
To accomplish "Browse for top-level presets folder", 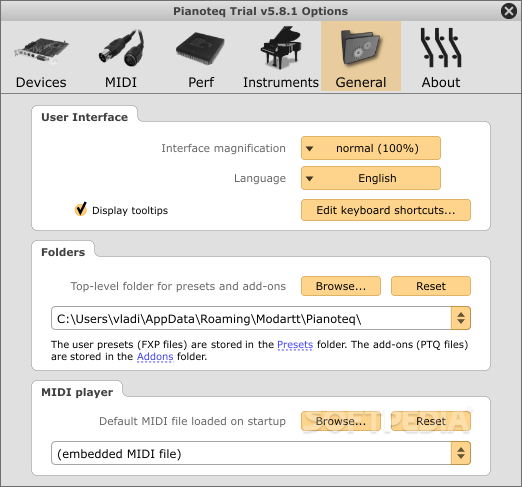I will [x=341, y=286].
